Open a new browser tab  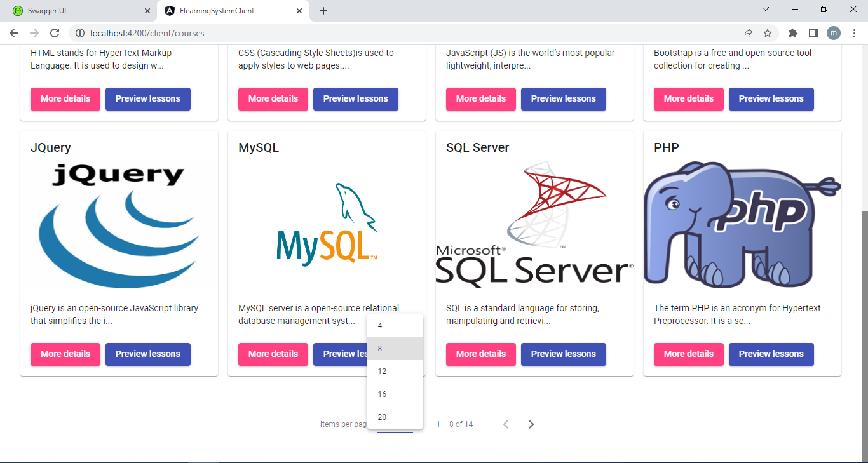click(323, 11)
